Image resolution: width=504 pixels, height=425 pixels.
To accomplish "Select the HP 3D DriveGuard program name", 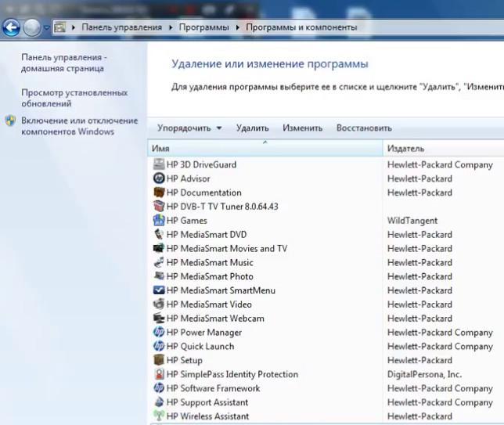I will [202, 164].
